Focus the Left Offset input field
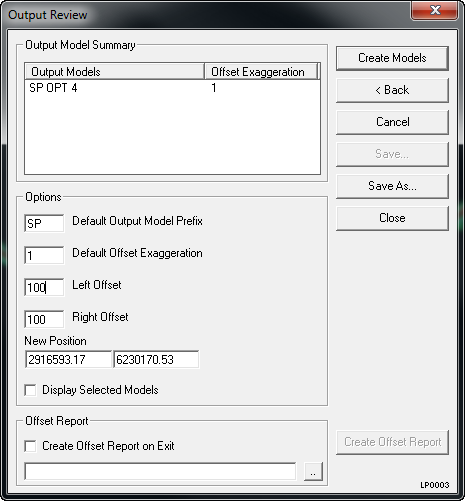 coord(44,287)
